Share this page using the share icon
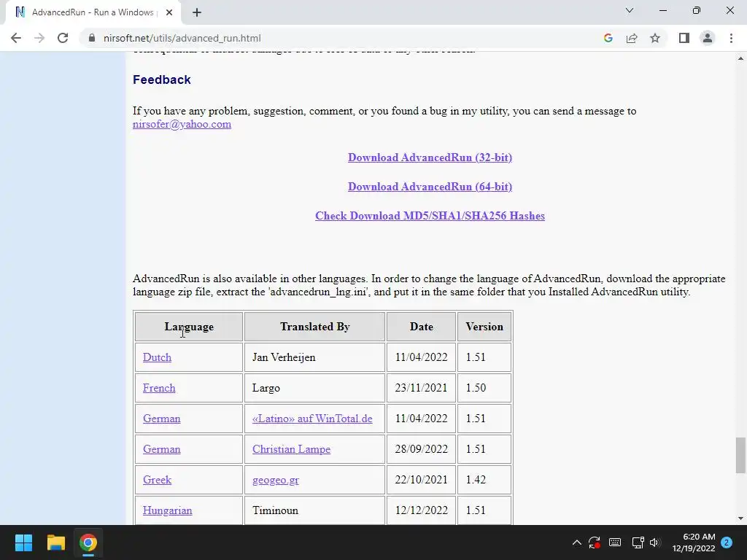747x560 pixels. coord(632,38)
